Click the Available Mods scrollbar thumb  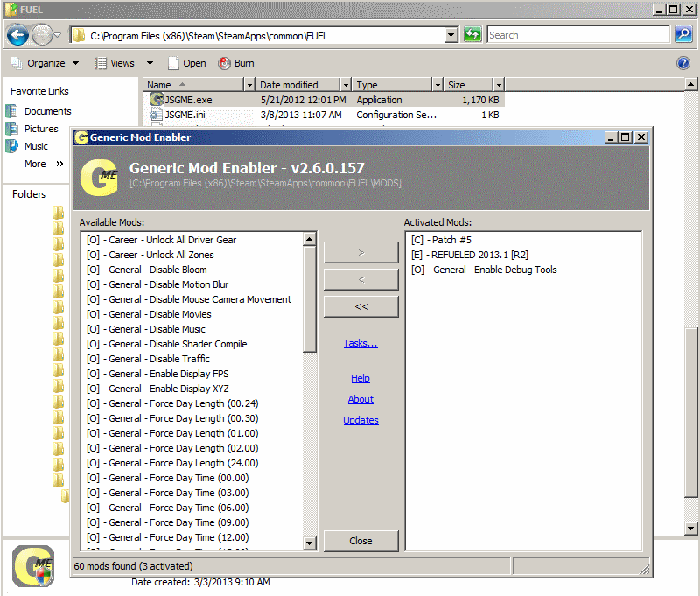[309, 299]
